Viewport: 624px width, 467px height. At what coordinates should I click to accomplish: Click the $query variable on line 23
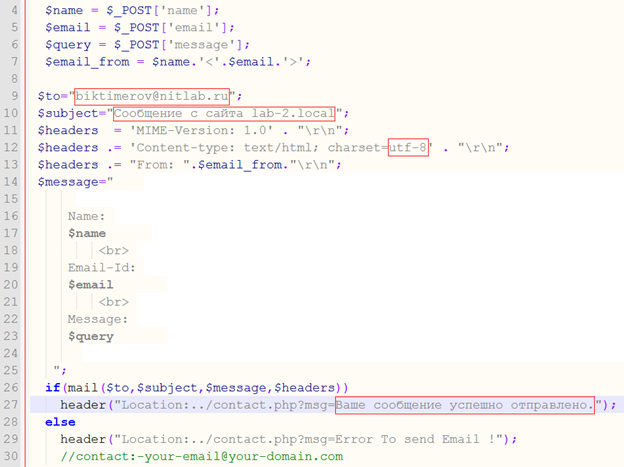tap(91, 336)
